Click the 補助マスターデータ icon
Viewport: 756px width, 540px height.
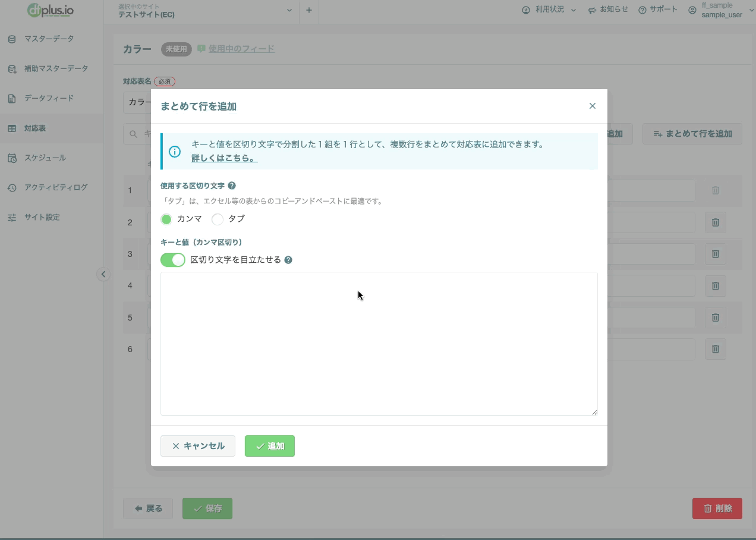point(12,69)
